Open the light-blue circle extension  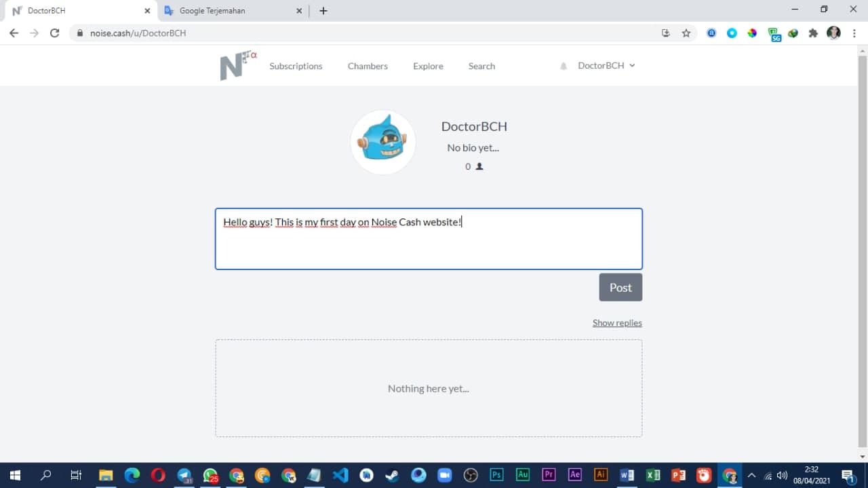tap(732, 33)
